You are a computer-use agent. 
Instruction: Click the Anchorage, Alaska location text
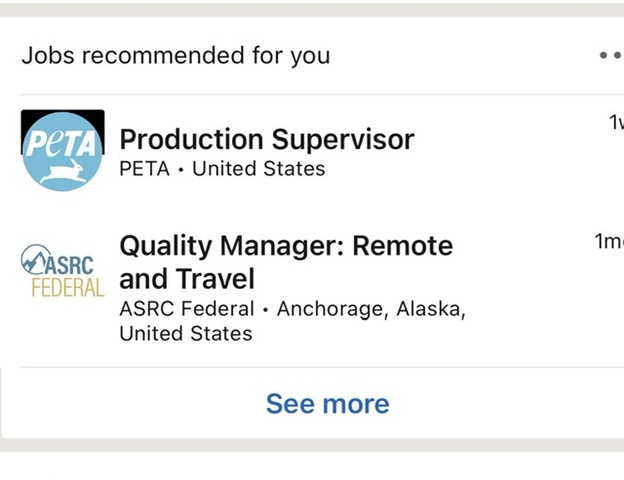[371, 309]
